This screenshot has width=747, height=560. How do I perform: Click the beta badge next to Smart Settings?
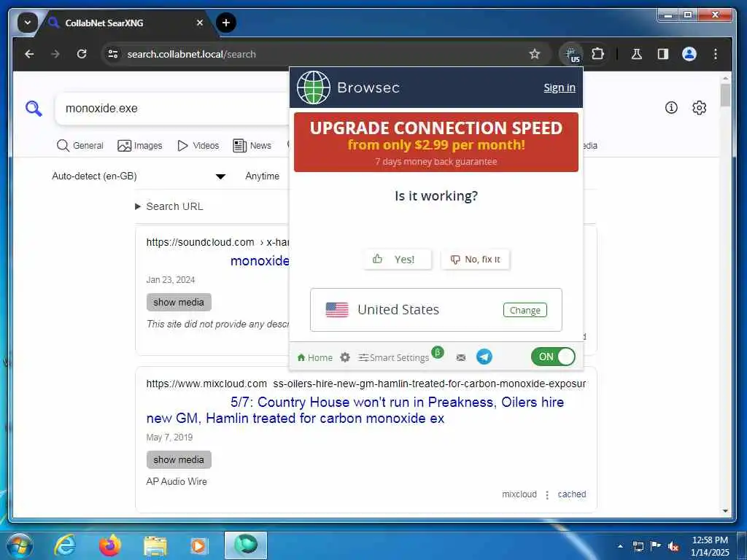click(x=438, y=352)
